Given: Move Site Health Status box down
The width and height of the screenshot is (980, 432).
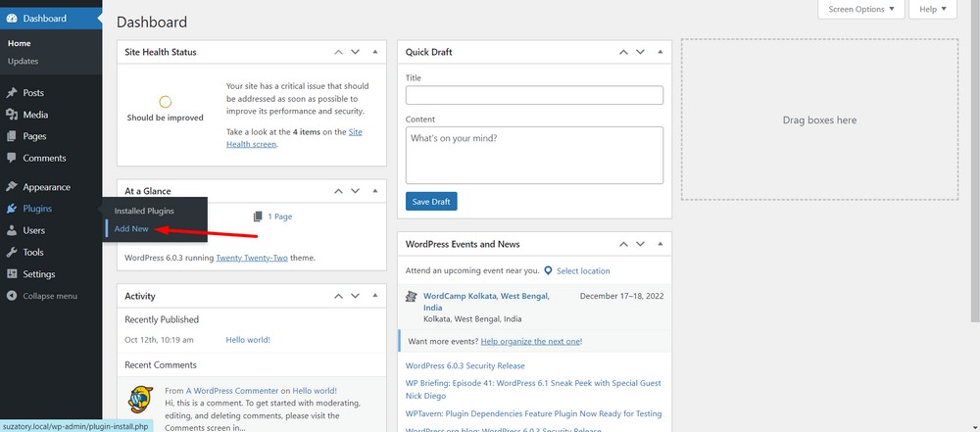Looking at the screenshot, I should (x=355, y=52).
